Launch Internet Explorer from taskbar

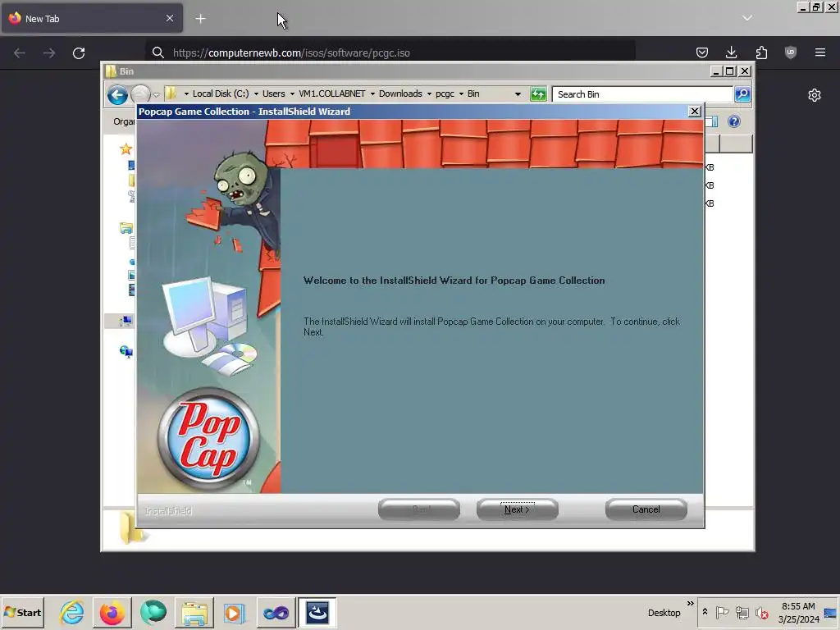pos(72,612)
